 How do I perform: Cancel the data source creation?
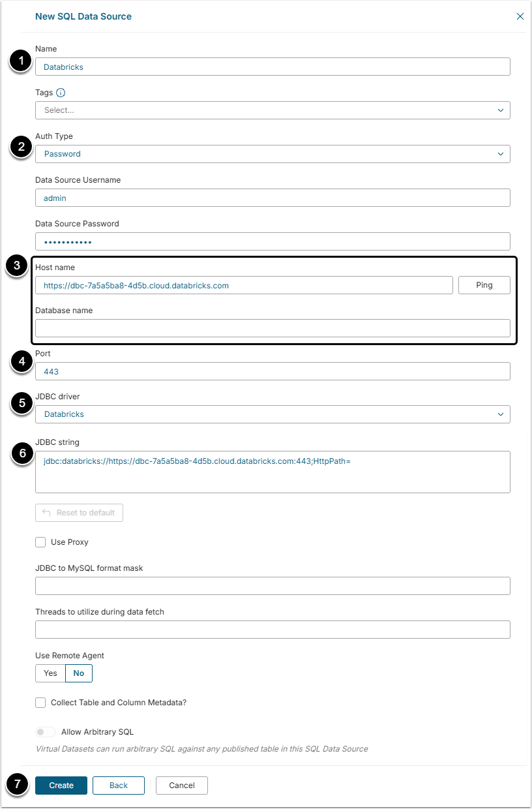(181, 786)
